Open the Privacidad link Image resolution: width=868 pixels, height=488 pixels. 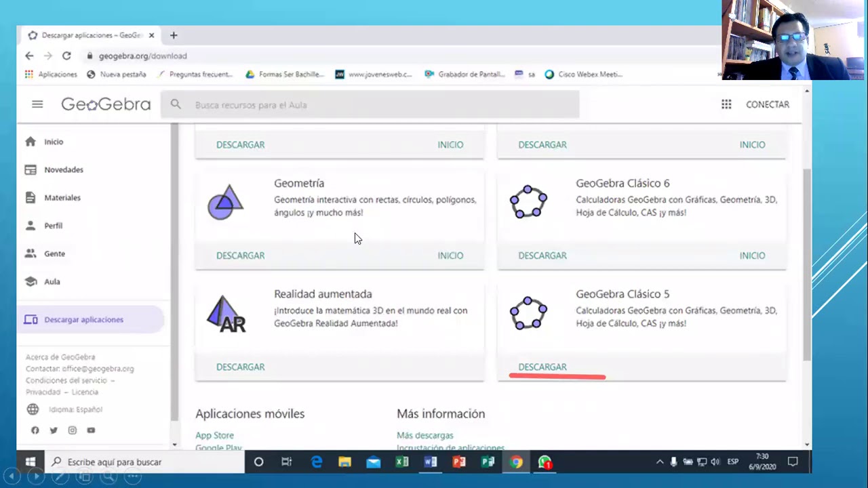point(43,392)
